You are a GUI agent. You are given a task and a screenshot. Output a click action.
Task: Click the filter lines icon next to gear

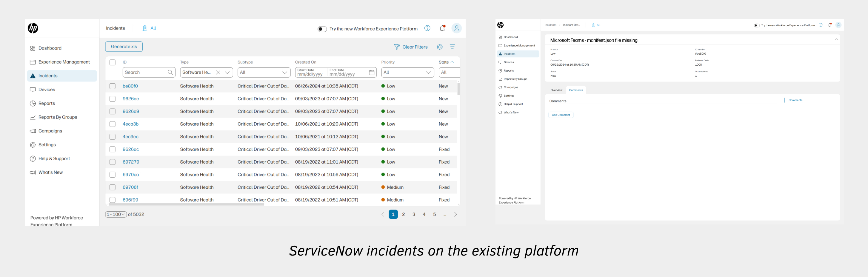point(452,47)
